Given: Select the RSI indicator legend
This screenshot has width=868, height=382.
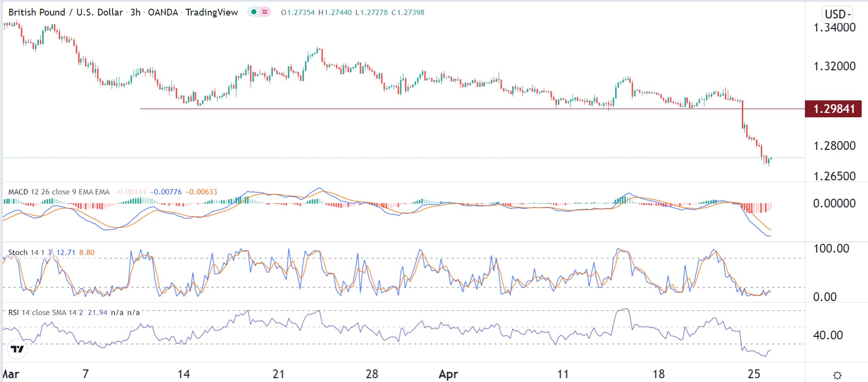Looking at the screenshot, I should pos(45,313).
